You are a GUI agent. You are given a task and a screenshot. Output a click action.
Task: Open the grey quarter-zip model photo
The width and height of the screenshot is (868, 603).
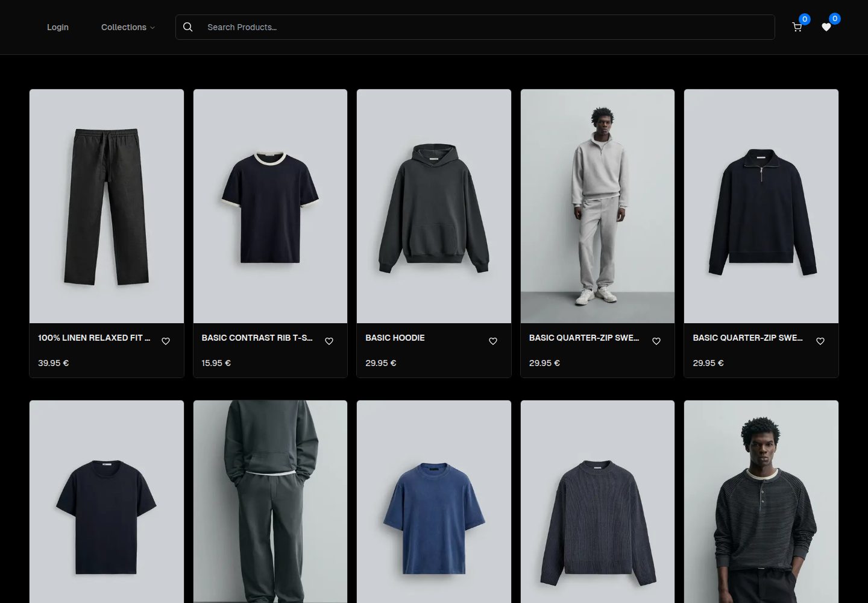pyautogui.click(x=597, y=206)
